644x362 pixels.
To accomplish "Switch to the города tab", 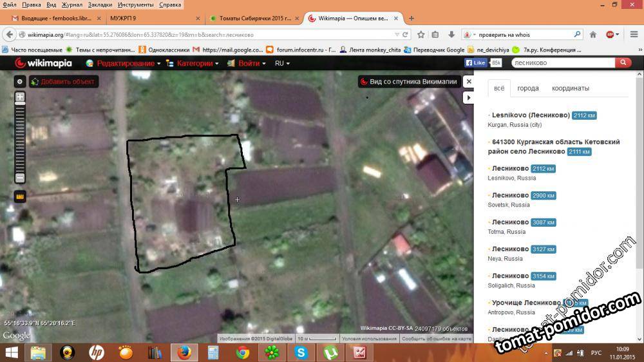I will pos(528,88).
